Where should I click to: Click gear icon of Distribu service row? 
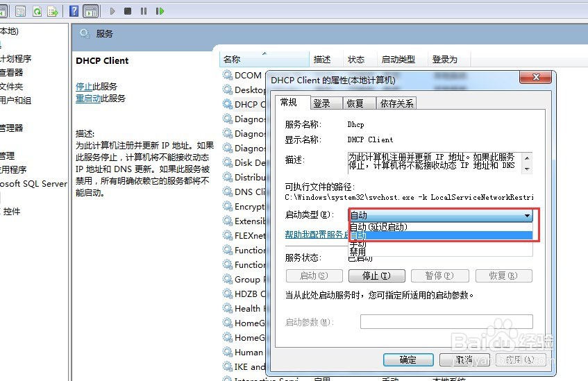pos(227,178)
